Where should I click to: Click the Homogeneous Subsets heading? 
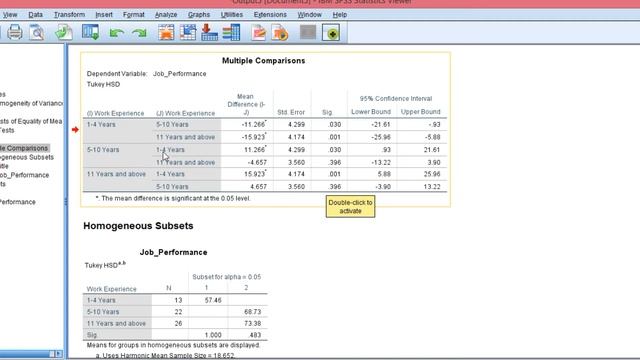click(x=138, y=226)
